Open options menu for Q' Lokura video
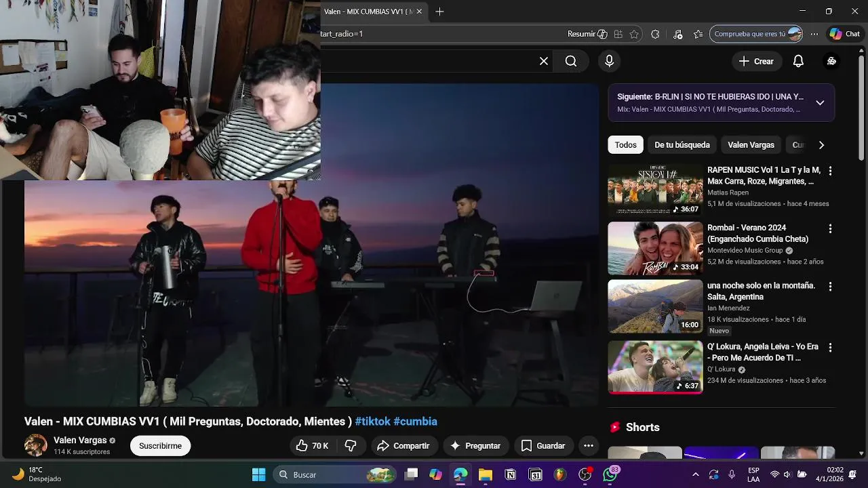The height and width of the screenshot is (488, 868). point(830,348)
